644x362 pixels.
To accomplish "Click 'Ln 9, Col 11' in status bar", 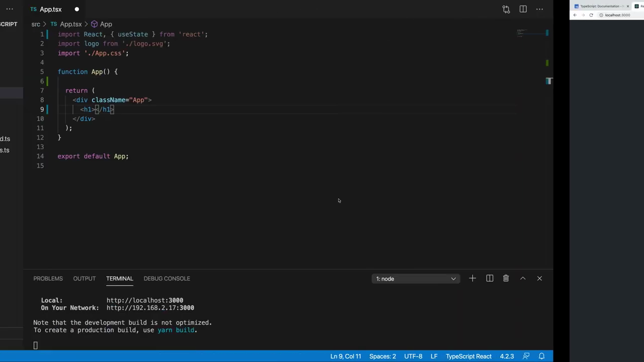I will 346,356.
